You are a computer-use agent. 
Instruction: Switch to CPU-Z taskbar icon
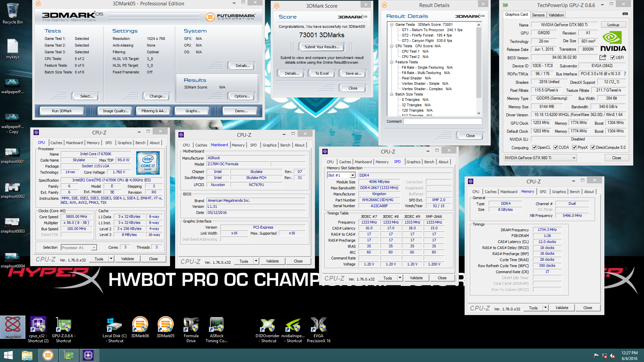[x=88, y=355]
